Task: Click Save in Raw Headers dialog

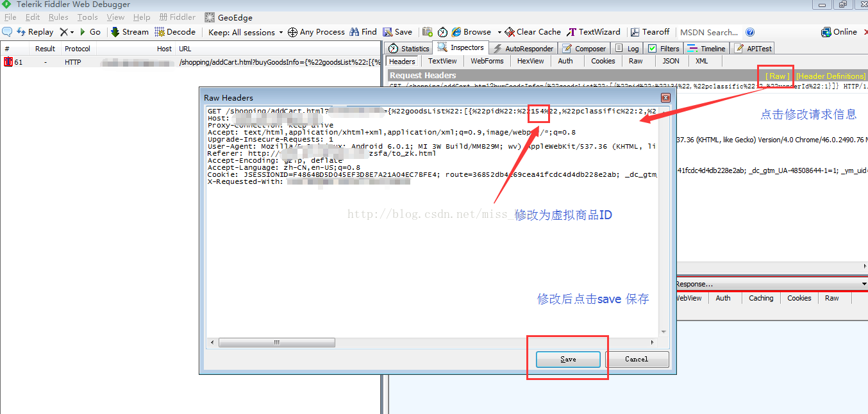Action: [x=568, y=359]
